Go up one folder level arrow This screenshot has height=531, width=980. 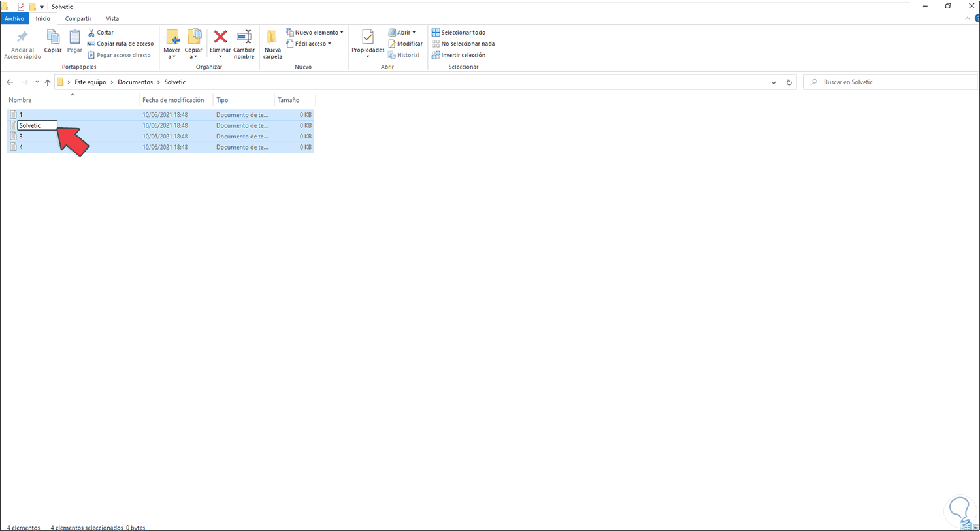point(48,82)
